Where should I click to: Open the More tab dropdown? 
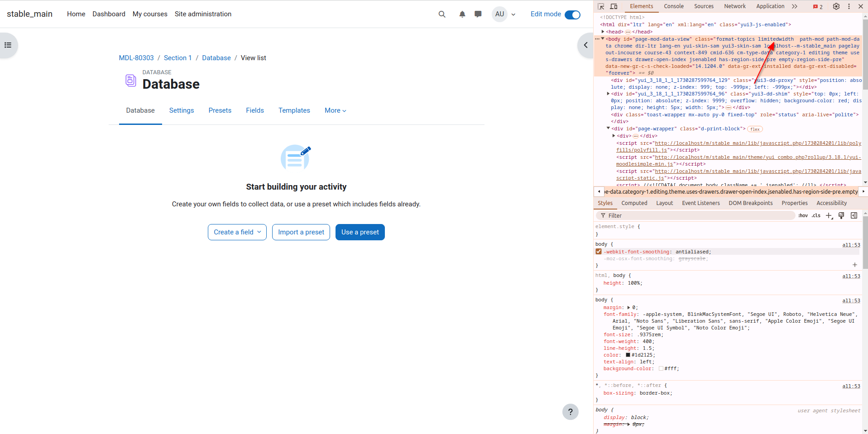[336, 110]
